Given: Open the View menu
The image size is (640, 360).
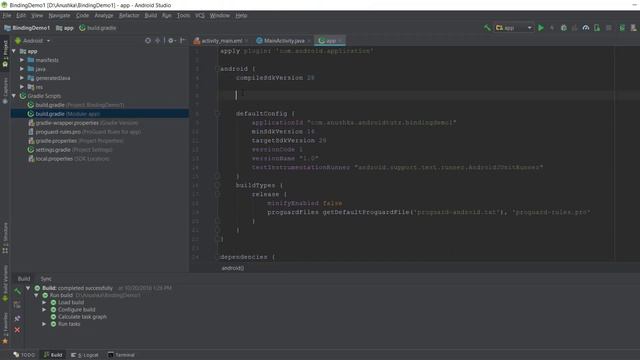Looking at the screenshot, I should tap(37, 16).
